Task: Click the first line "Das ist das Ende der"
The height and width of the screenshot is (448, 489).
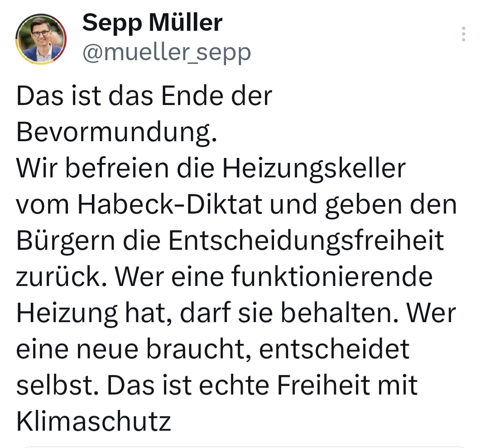Action: click(144, 95)
